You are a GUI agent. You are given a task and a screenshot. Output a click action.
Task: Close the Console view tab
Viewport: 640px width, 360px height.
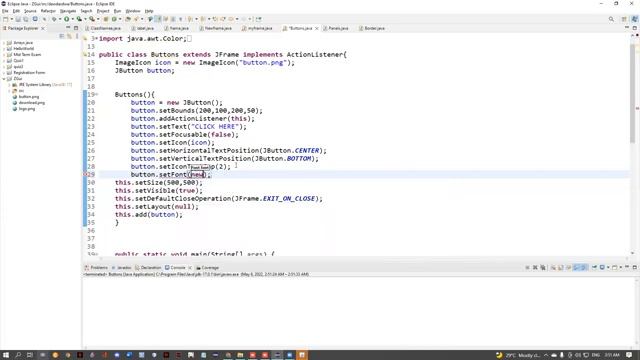(190, 268)
